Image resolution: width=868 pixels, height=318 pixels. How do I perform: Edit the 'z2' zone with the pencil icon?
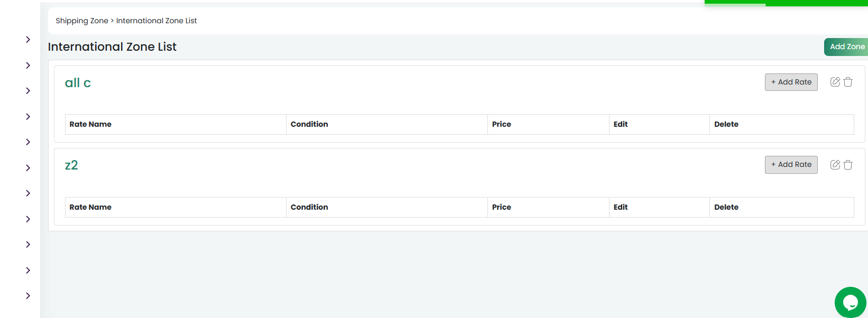pos(835,165)
